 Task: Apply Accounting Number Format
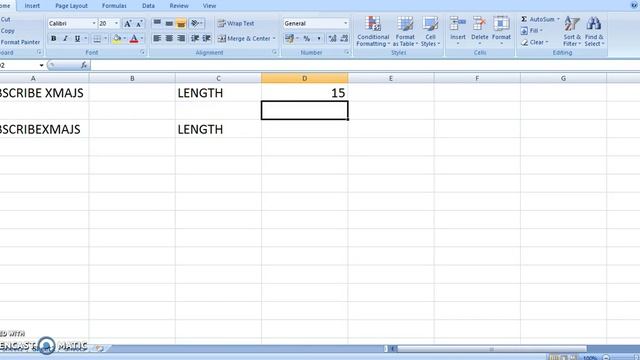pyautogui.click(x=289, y=39)
